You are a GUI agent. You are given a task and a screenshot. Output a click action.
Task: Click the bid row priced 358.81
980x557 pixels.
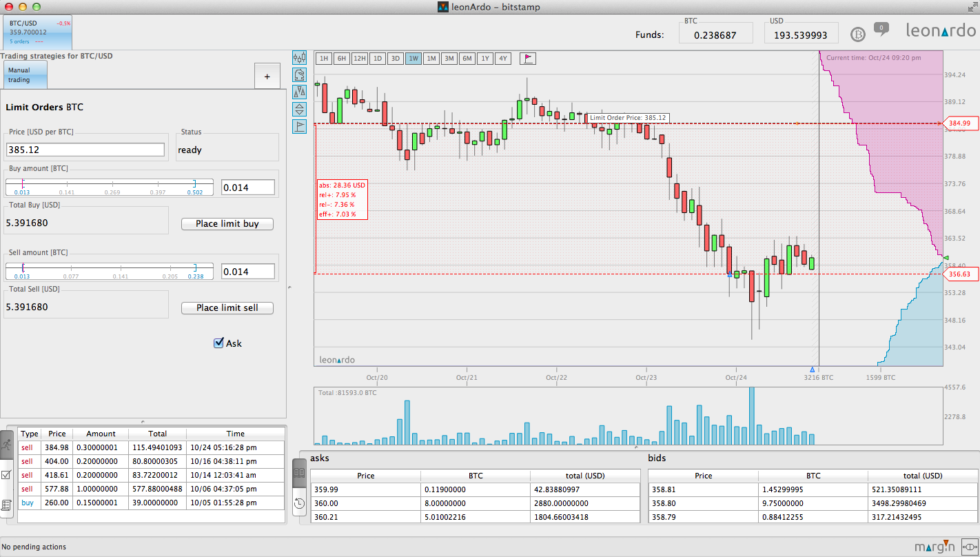[x=813, y=489]
